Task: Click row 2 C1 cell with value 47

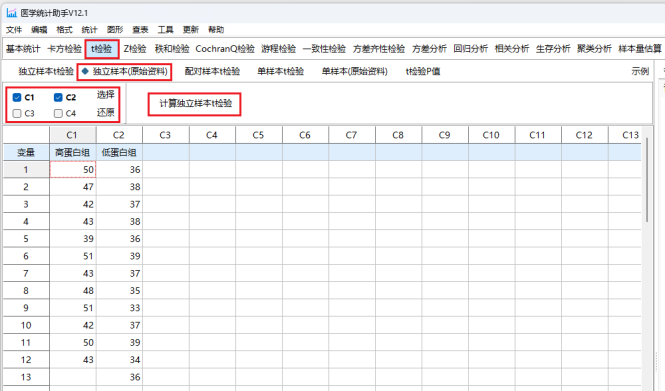Action: pyautogui.click(x=73, y=187)
